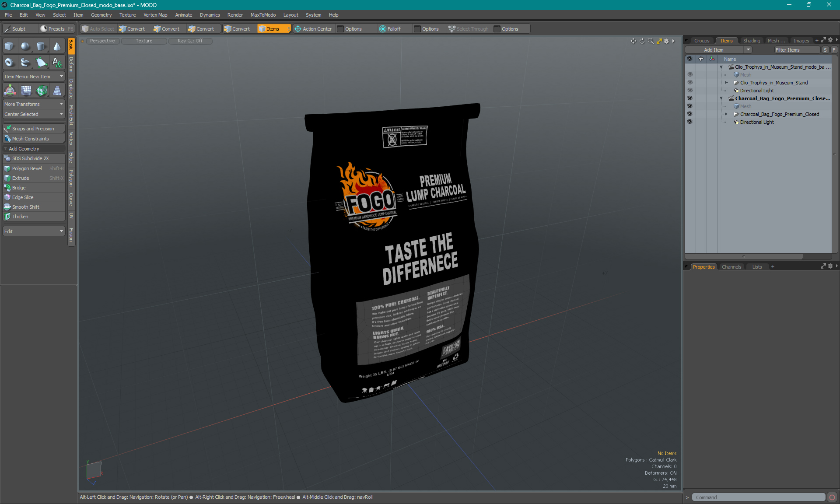Select the Pen polygon tool
This screenshot has width=840, height=504.
point(41,63)
